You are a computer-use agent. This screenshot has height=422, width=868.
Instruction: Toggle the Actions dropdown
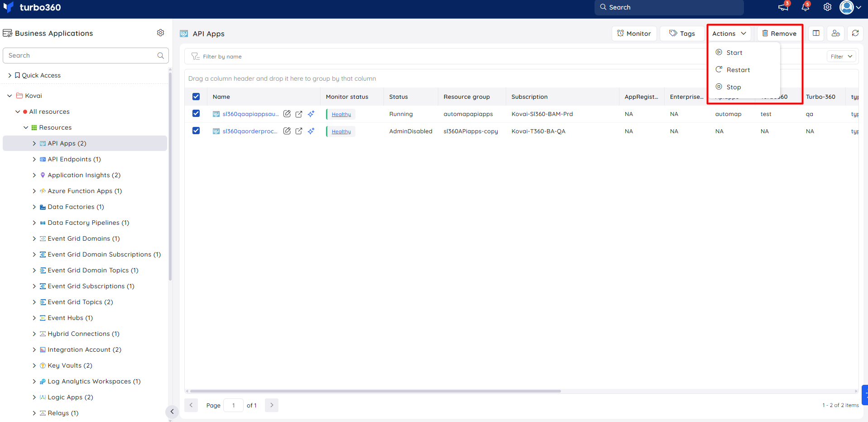[729, 34]
